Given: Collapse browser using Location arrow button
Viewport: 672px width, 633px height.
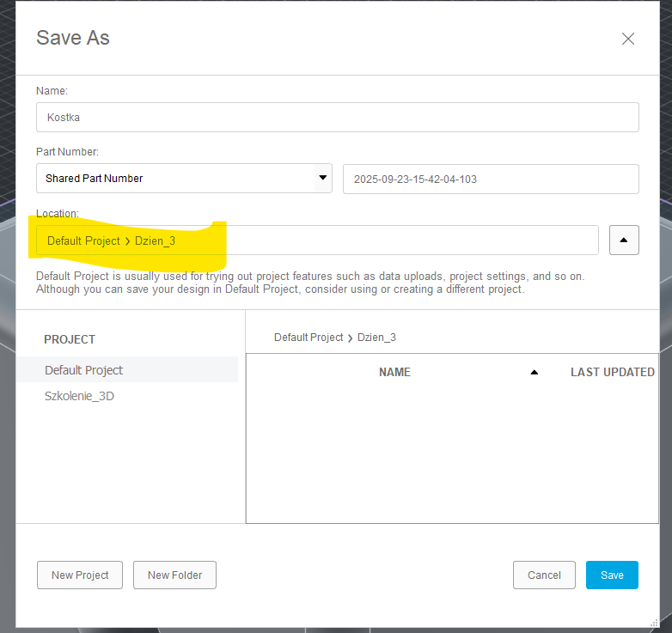Looking at the screenshot, I should pos(624,241).
